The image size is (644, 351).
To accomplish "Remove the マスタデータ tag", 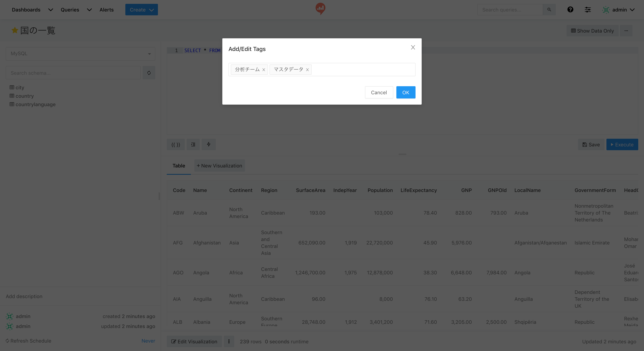I will tap(307, 70).
